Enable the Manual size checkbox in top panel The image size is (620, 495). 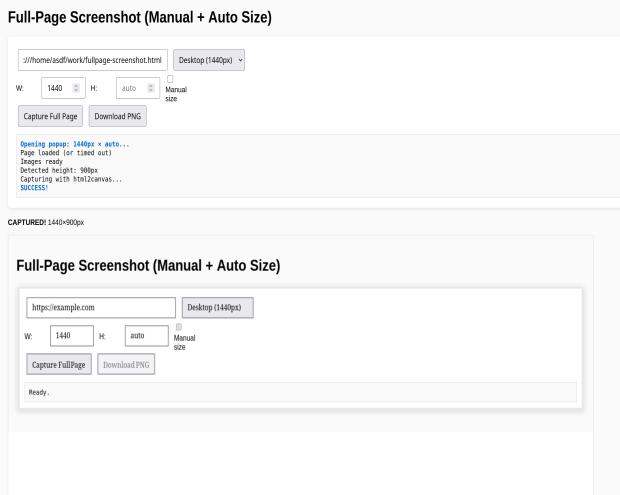(x=170, y=78)
